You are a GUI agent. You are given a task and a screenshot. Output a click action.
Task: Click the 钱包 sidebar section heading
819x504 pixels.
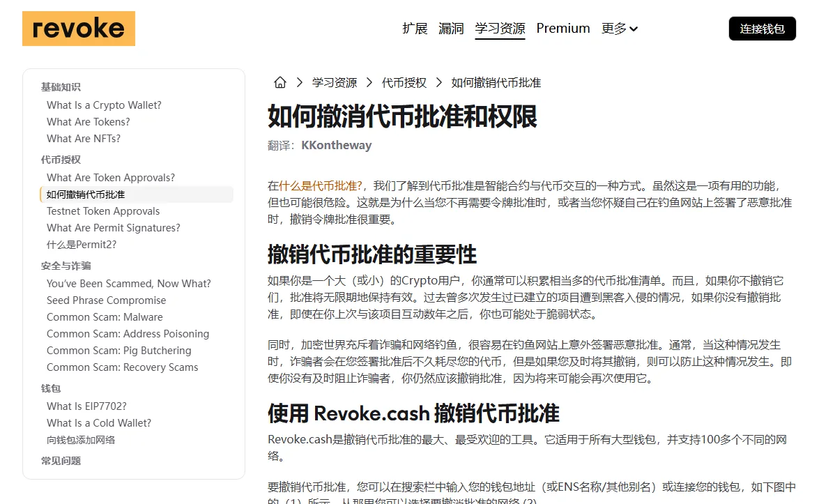point(51,388)
